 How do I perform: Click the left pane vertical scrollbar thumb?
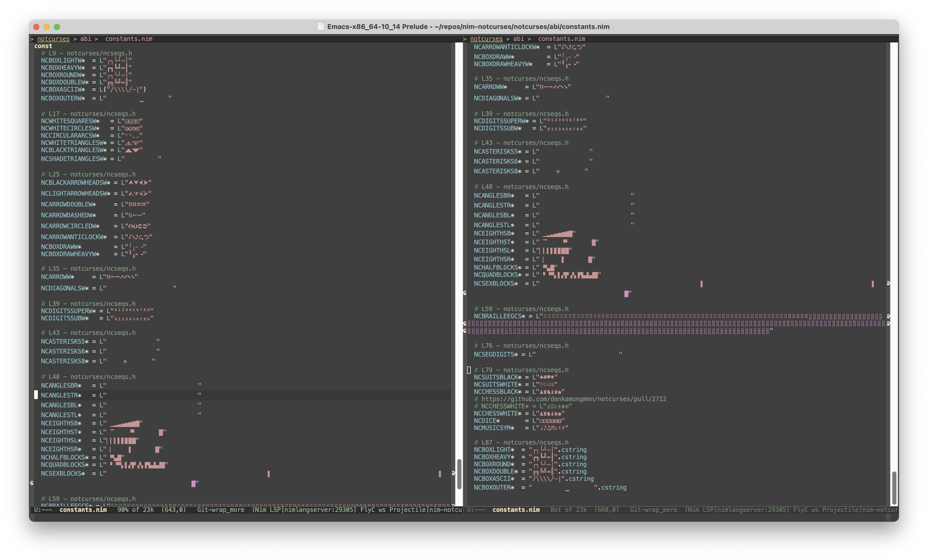pyautogui.click(x=459, y=474)
